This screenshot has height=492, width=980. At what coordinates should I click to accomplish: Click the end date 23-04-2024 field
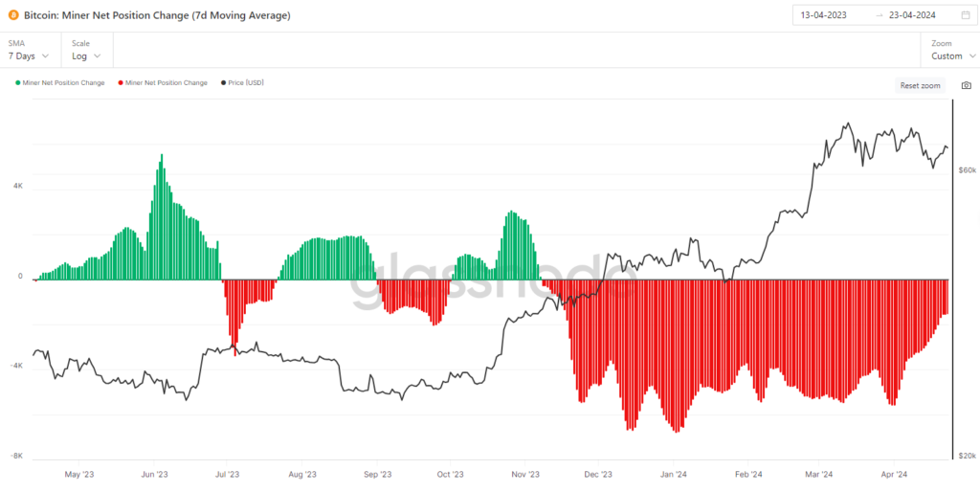(912, 15)
